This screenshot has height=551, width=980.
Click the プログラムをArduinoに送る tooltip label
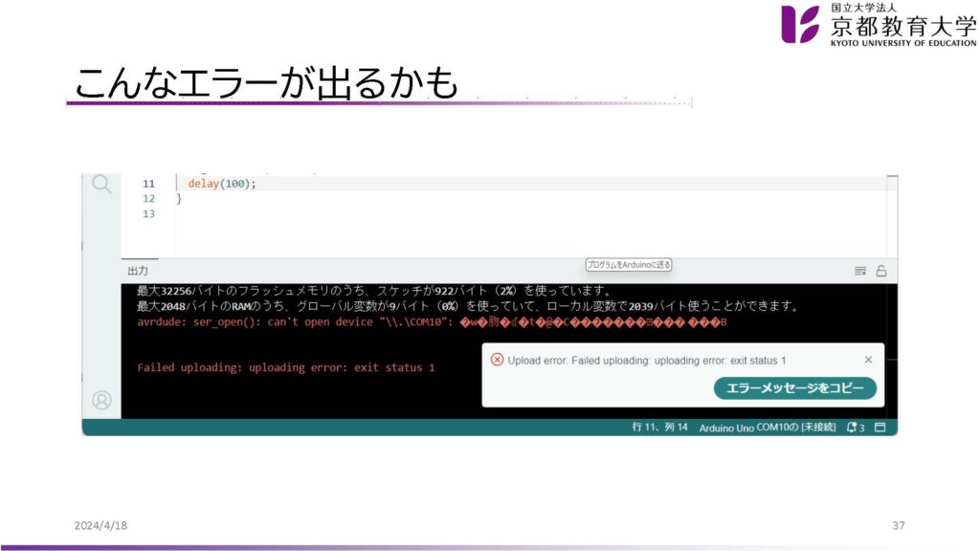click(x=629, y=265)
